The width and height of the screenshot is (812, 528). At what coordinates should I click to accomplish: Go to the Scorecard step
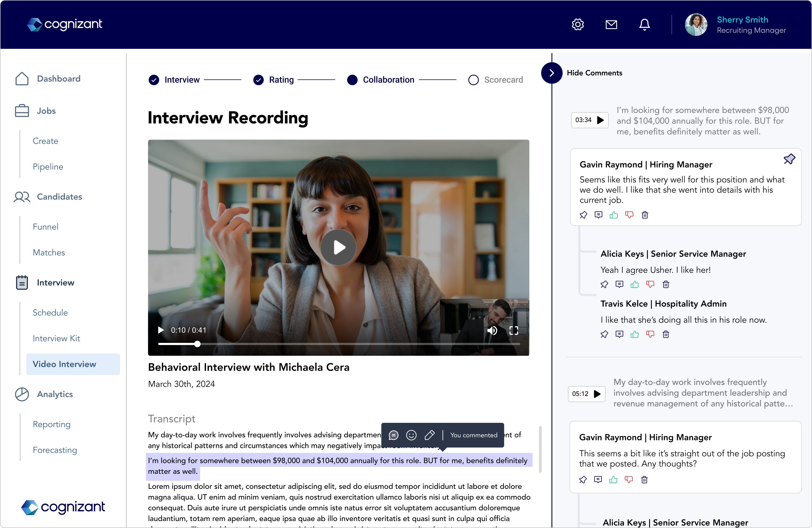pyautogui.click(x=495, y=80)
